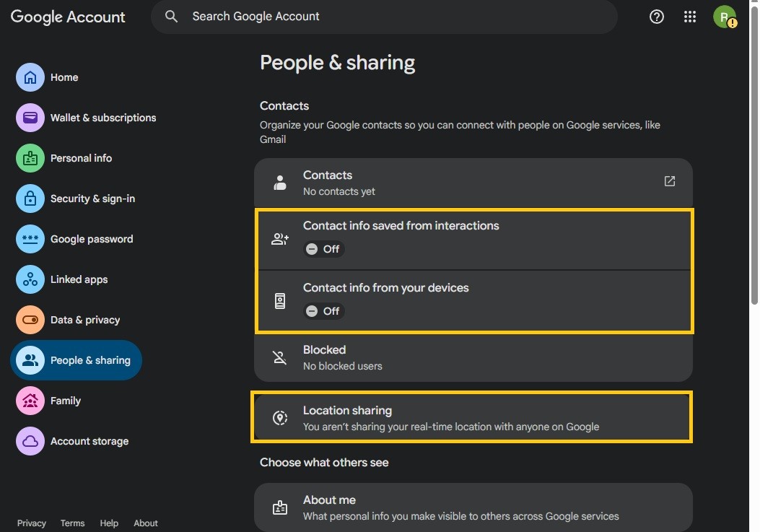This screenshot has width=760, height=532.
Task: Click the Home sidebar icon
Action: coord(30,77)
